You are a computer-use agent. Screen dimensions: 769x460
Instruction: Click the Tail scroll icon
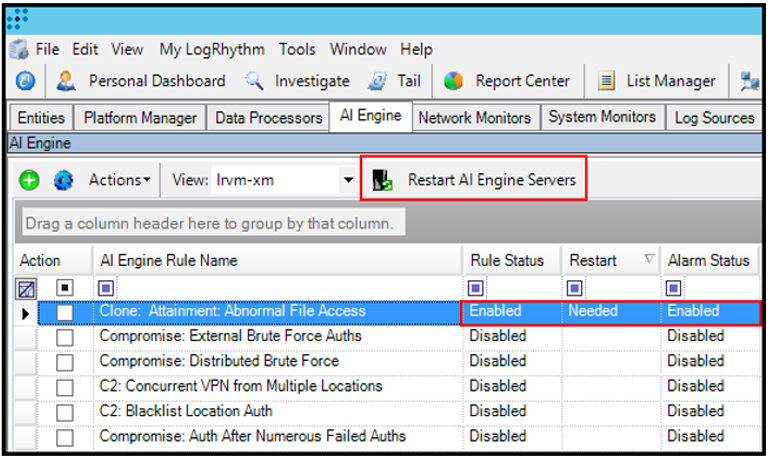[377, 81]
